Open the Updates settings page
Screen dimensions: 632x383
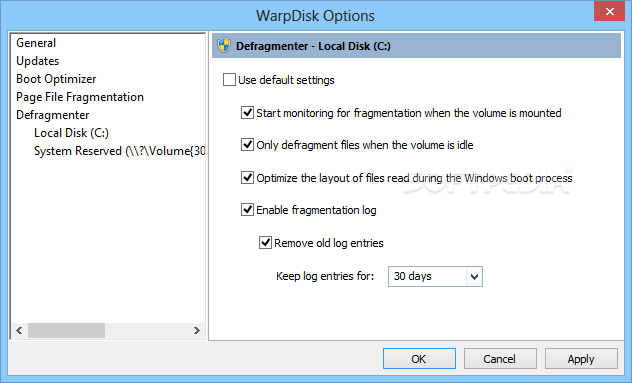point(37,61)
